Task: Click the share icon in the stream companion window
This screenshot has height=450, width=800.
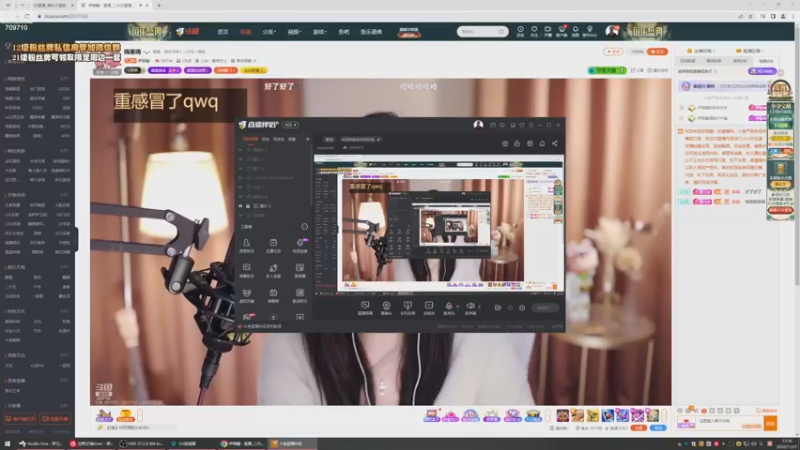Action: (x=555, y=143)
